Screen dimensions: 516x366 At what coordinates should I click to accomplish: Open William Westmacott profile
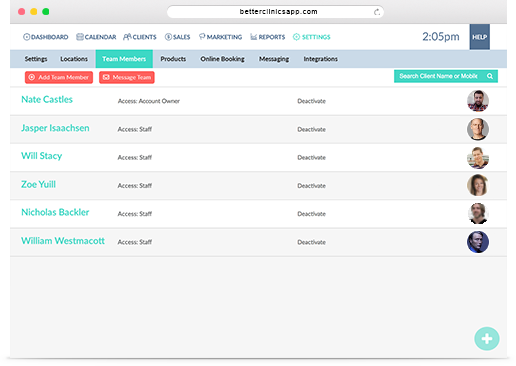point(63,241)
